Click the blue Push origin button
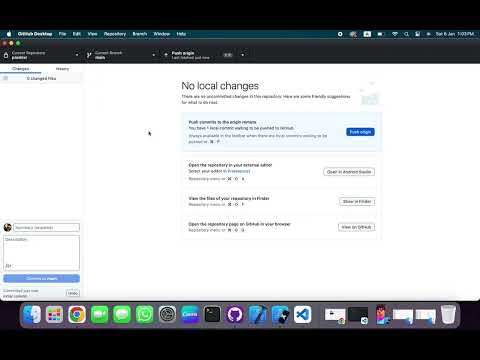 (x=360, y=132)
